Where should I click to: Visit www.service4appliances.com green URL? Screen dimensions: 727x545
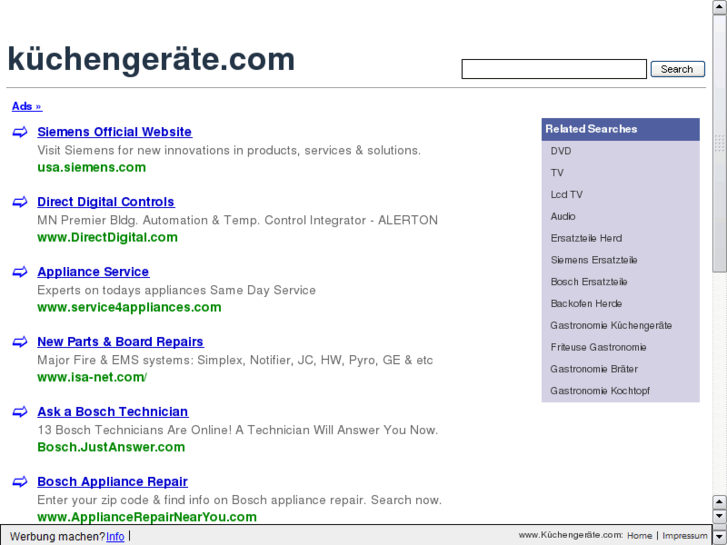pyautogui.click(x=129, y=308)
